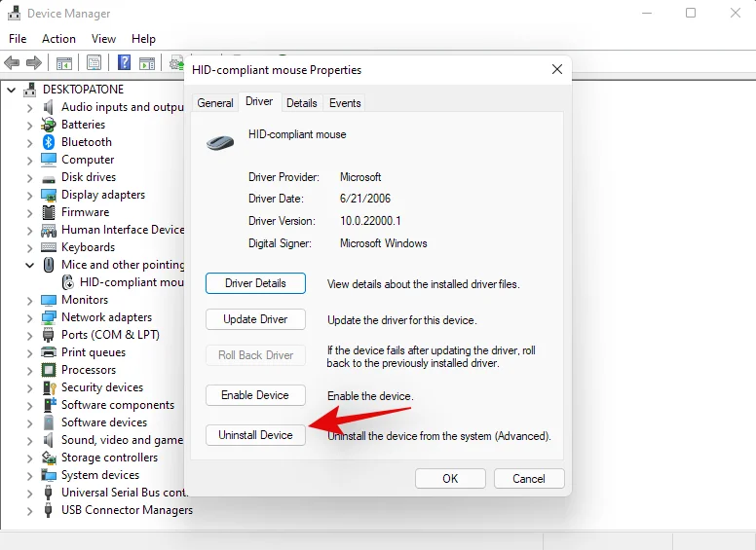Screen dimensions: 756x550
Task: Click the show/hide console tree toolbar icon
Action: 64,62
